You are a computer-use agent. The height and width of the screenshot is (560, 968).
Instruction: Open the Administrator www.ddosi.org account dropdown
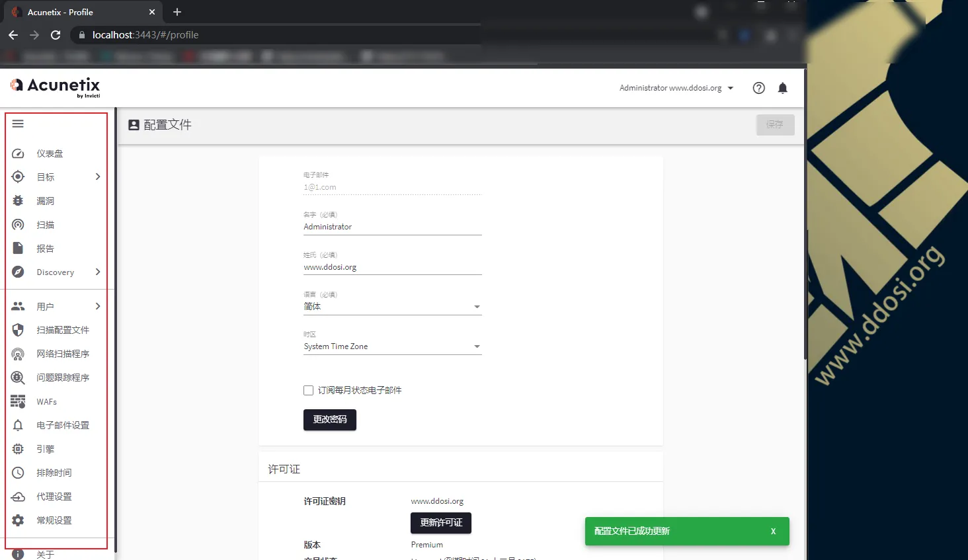point(676,88)
